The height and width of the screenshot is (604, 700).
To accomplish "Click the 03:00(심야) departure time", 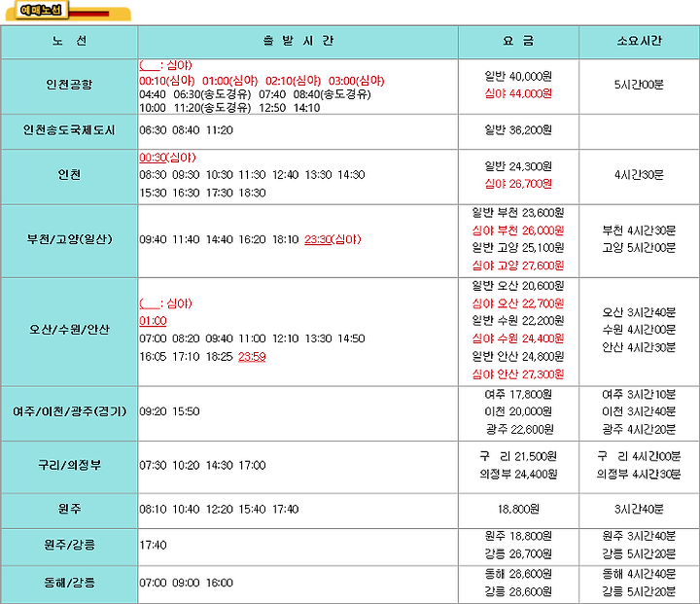I will pos(356,81).
